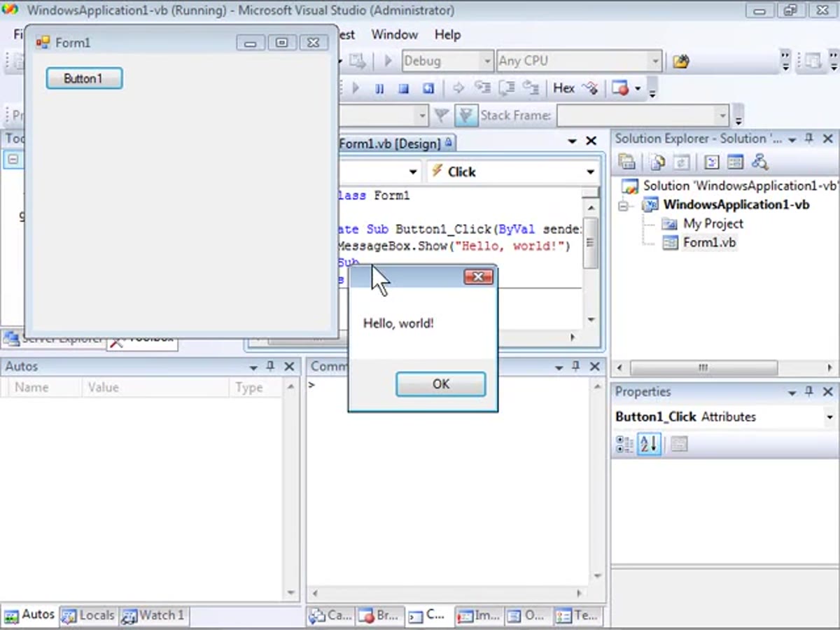The height and width of the screenshot is (630, 840).
Task: Click Solution Explorer Properties icon
Action: point(627,162)
